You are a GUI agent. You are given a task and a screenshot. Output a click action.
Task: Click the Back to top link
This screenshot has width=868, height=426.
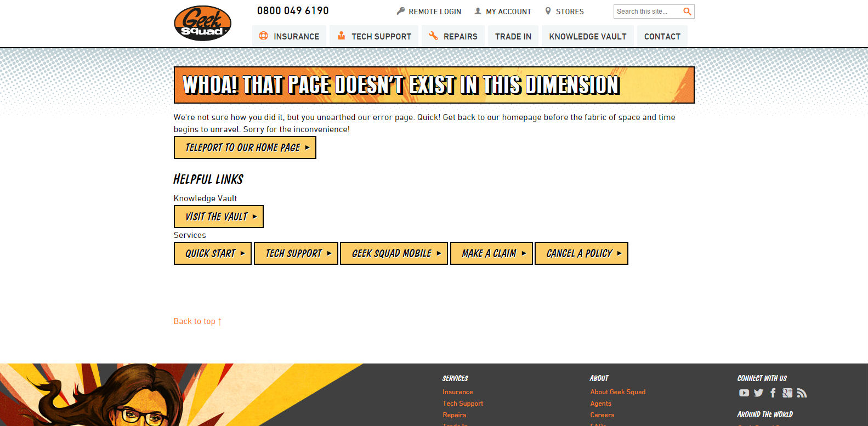click(198, 321)
